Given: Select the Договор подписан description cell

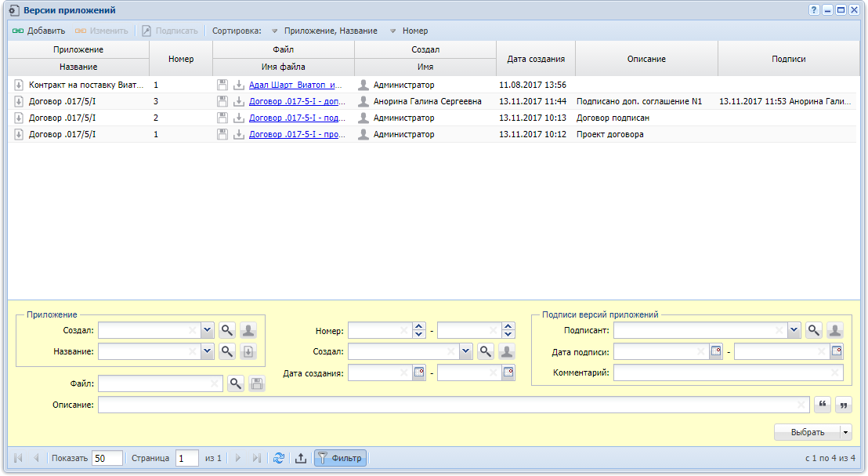Looking at the screenshot, I should (646, 118).
